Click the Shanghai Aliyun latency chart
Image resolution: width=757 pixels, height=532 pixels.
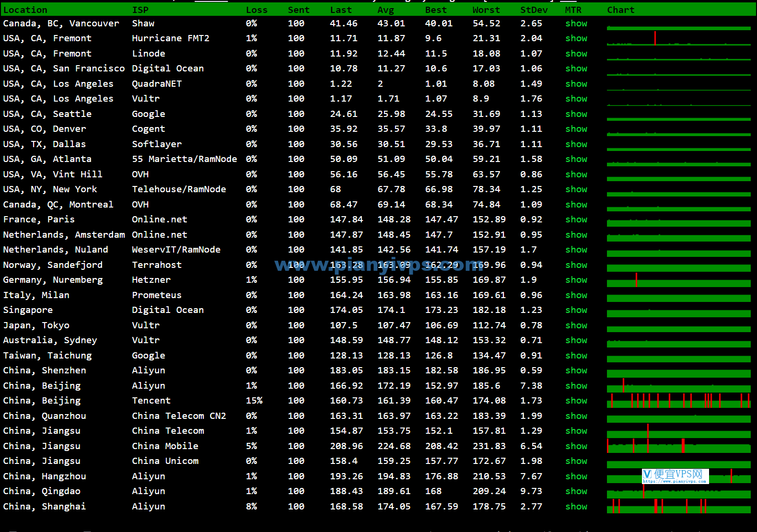[x=678, y=507]
